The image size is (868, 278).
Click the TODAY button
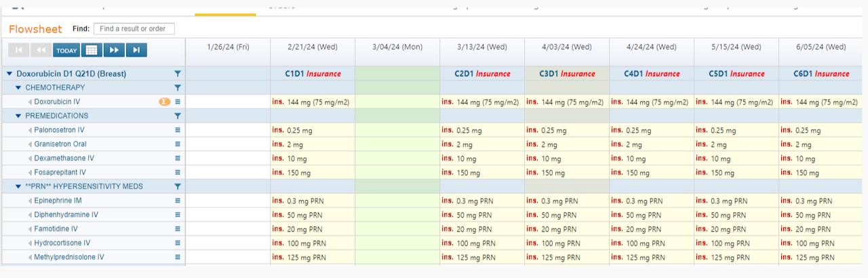coord(66,50)
